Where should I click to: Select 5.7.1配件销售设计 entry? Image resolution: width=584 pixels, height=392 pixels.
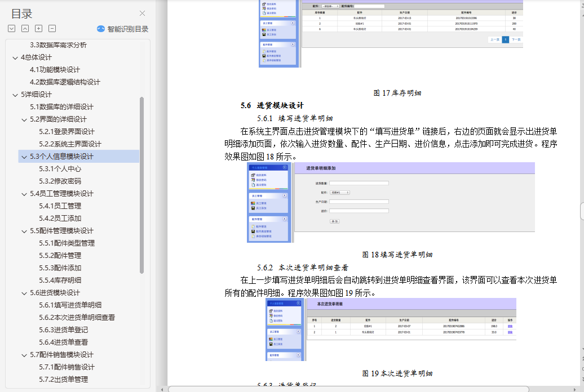pyautogui.click(x=67, y=367)
